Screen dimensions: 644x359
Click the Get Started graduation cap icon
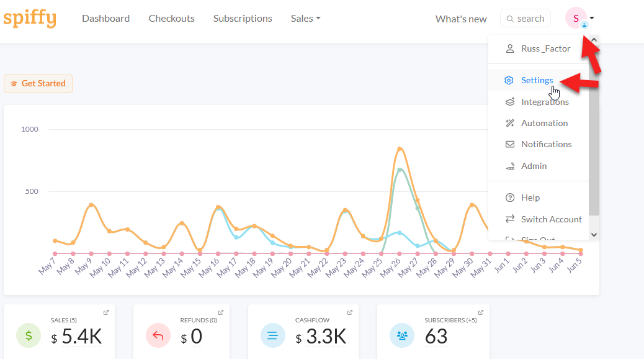(x=14, y=83)
